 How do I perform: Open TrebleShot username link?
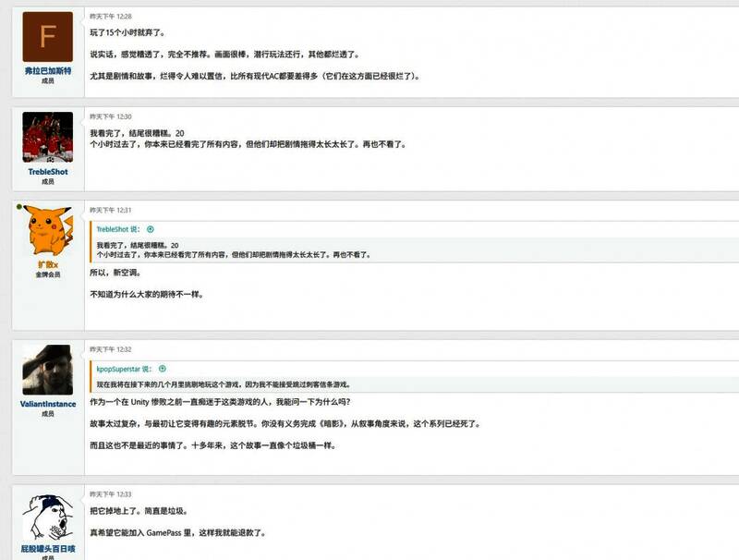pyautogui.click(x=48, y=172)
